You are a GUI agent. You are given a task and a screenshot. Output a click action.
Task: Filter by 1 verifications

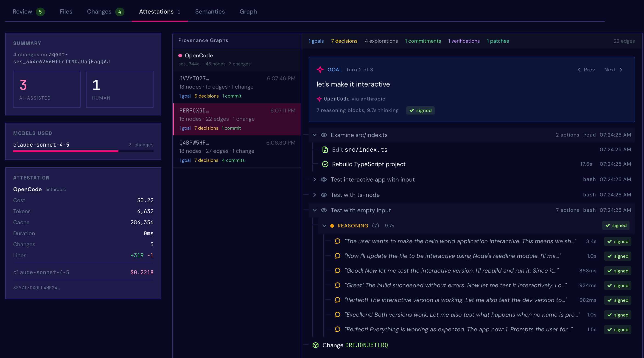[x=464, y=41]
